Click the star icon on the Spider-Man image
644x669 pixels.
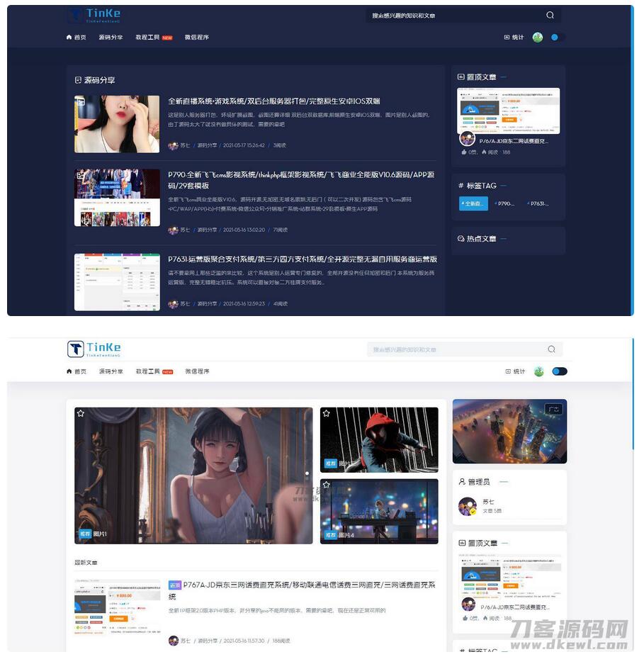coord(327,413)
